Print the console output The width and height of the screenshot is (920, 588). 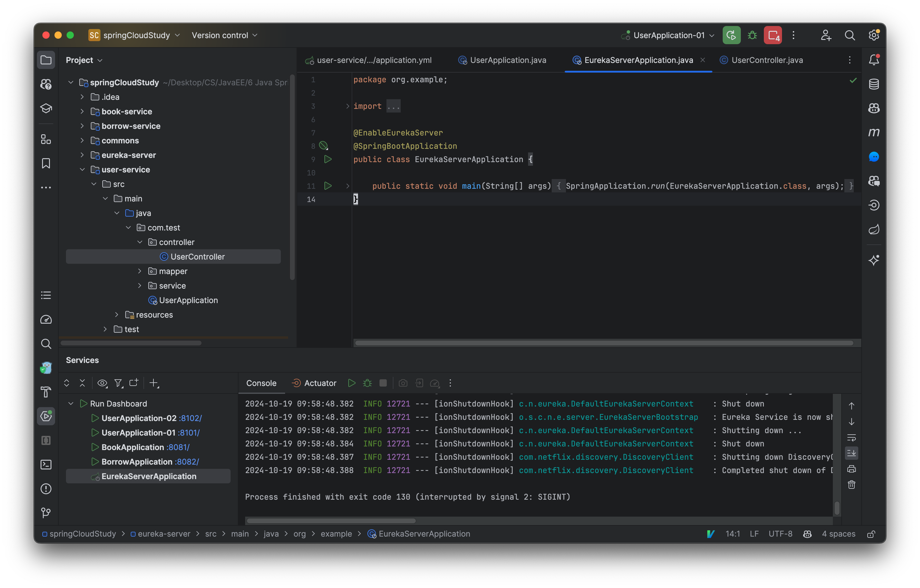(x=852, y=469)
